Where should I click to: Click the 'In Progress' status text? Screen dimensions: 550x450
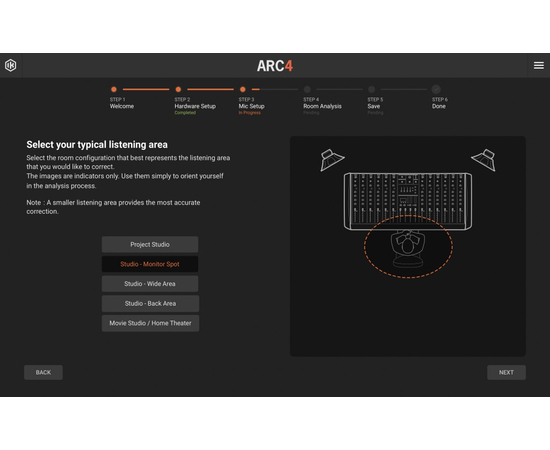click(250, 113)
